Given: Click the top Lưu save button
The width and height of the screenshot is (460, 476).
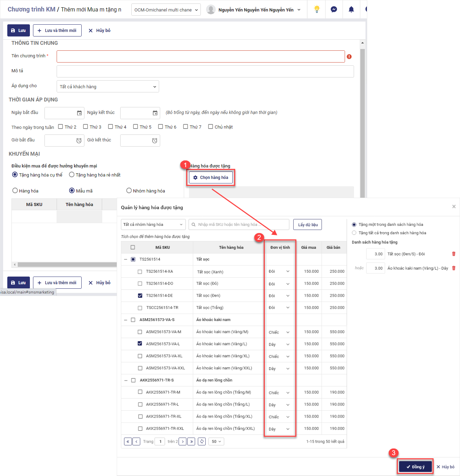Looking at the screenshot, I should pyautogui.click(x=18, y=30).
